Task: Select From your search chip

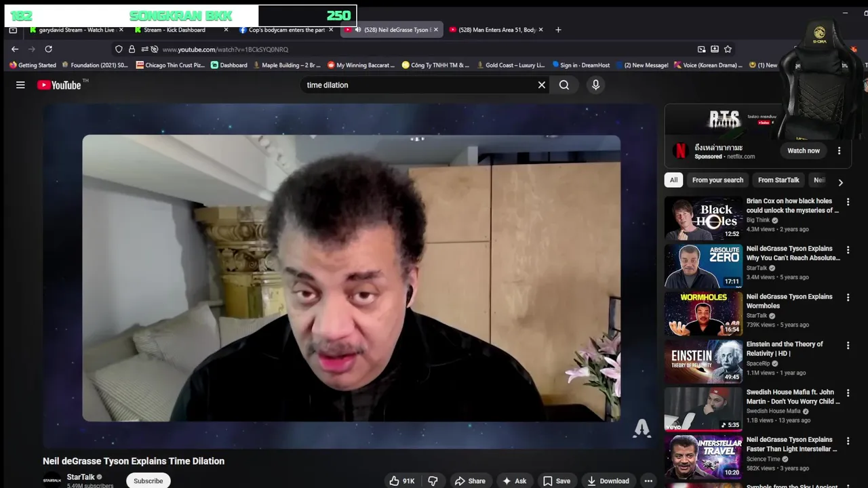Action: point(717,180)
